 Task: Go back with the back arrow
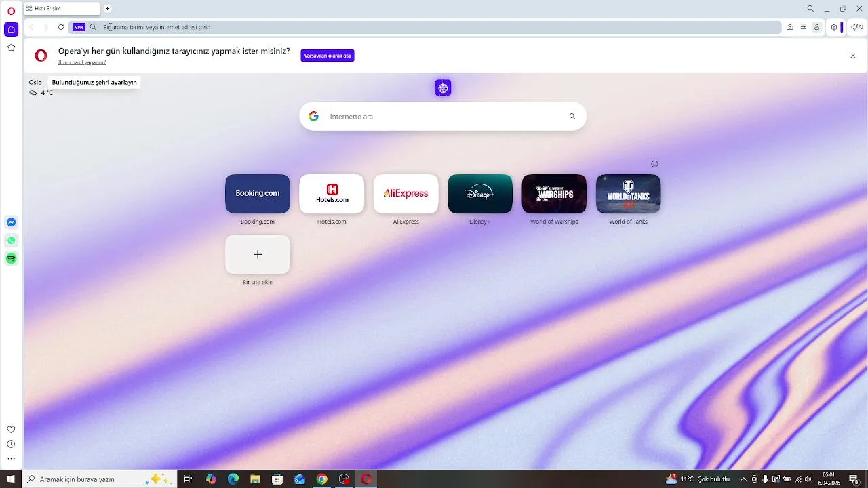click(x=31, y=27)
